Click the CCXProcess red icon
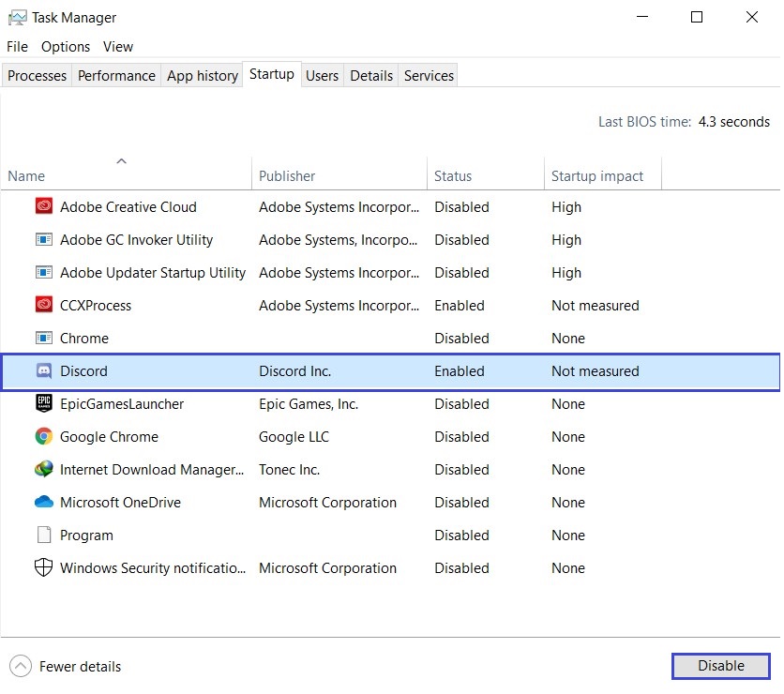The width and height of the screenshot is (784, 694). coord(43,305)
